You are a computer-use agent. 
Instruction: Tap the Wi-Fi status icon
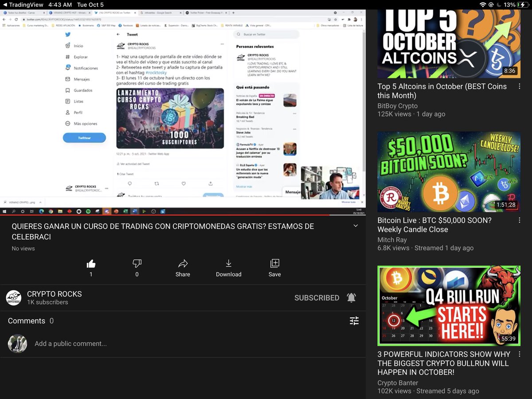483,4
